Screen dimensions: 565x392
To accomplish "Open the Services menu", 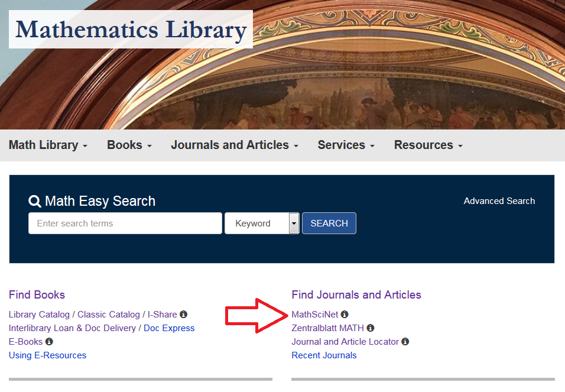I will tap(346, 145).
